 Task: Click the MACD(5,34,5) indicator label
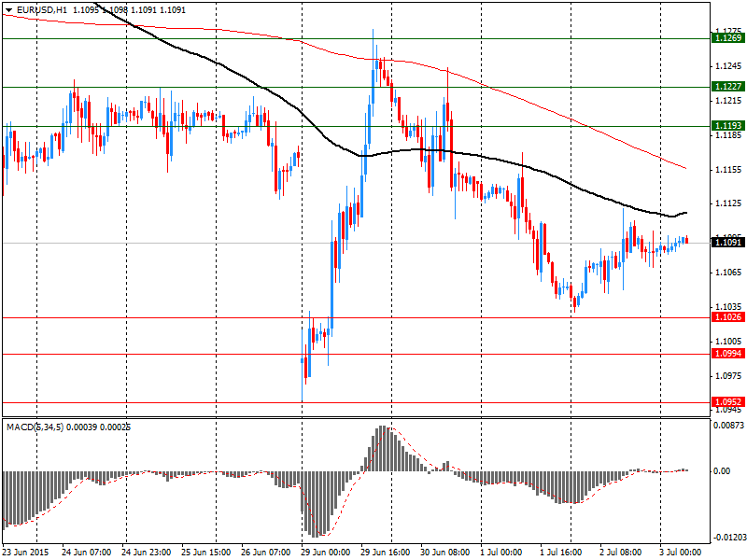[x=35, y=427]
